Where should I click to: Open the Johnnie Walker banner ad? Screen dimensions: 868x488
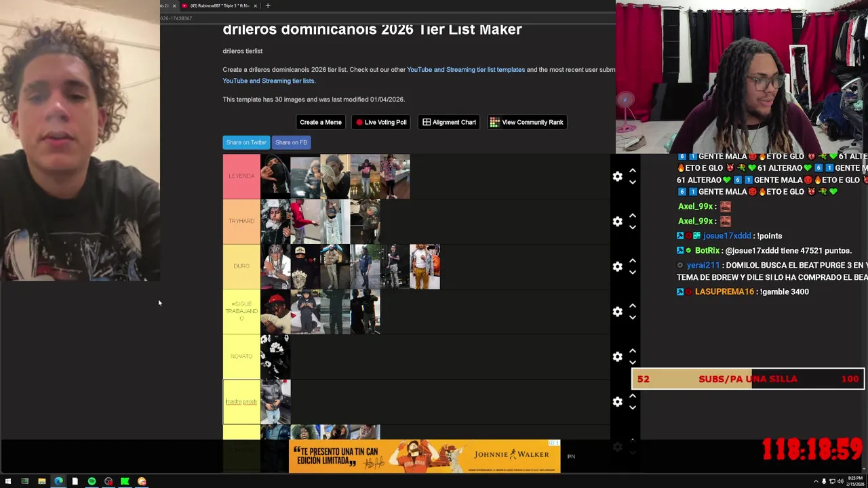tap(425, 456)
